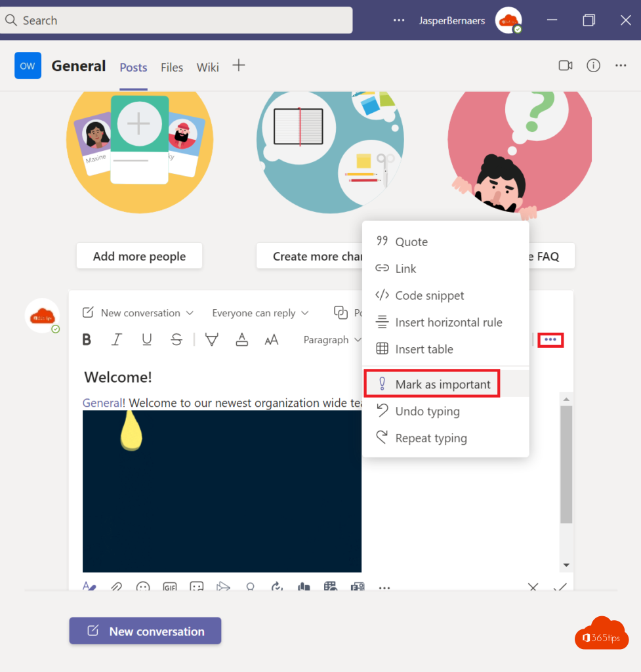Start a meeting with the video camera icon

(x=566, y=66)
